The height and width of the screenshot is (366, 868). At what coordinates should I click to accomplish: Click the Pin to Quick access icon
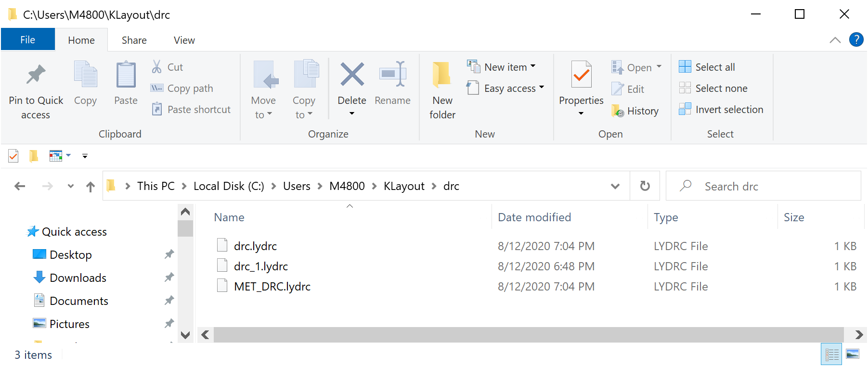(36, 76)
